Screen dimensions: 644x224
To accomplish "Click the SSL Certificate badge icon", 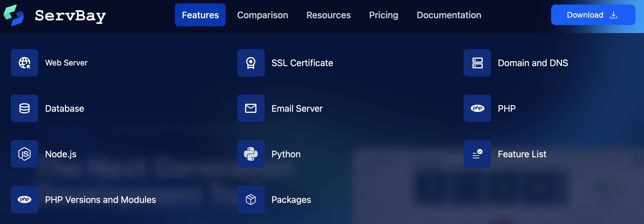I will tap(251, 63).
